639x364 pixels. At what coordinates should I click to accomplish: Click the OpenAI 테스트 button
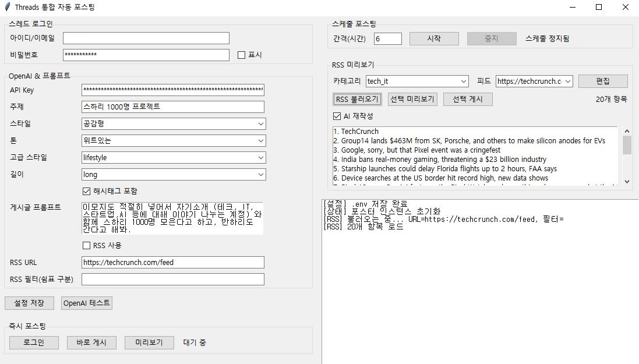[x=86, y=303]
